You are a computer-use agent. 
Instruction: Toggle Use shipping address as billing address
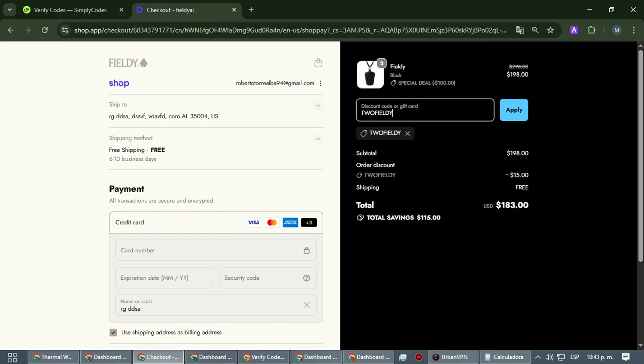113,333
